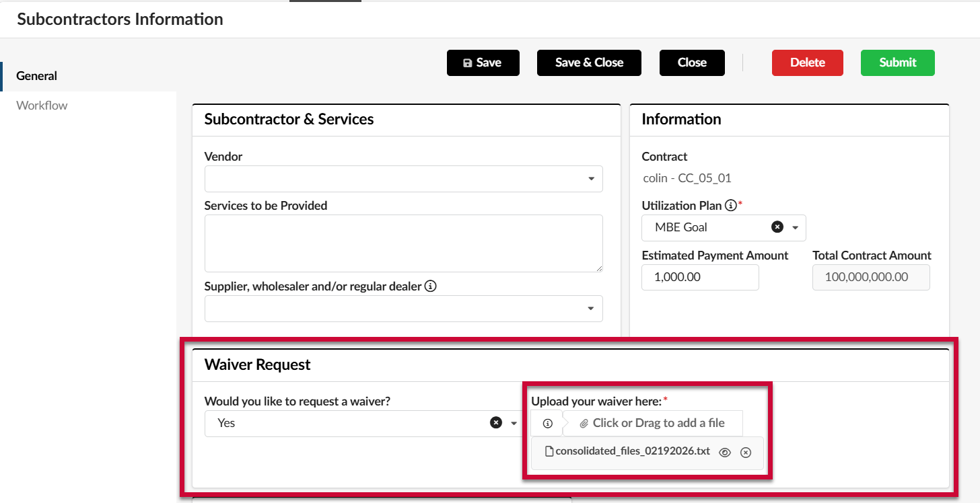Viewport: 980px width, 503px height.
Task: Select the General tab
Action: pyautogui.click(x=36, y=75)
